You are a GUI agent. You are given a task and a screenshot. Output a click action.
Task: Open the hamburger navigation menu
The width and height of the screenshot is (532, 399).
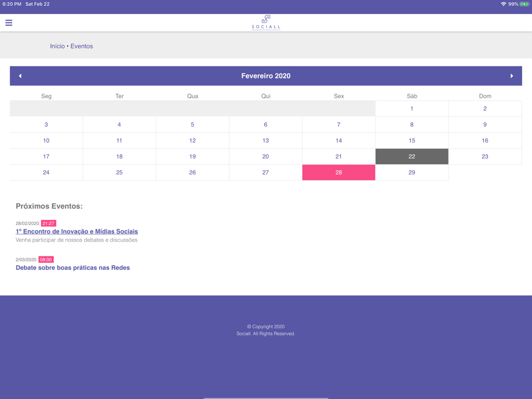[9, 23]
